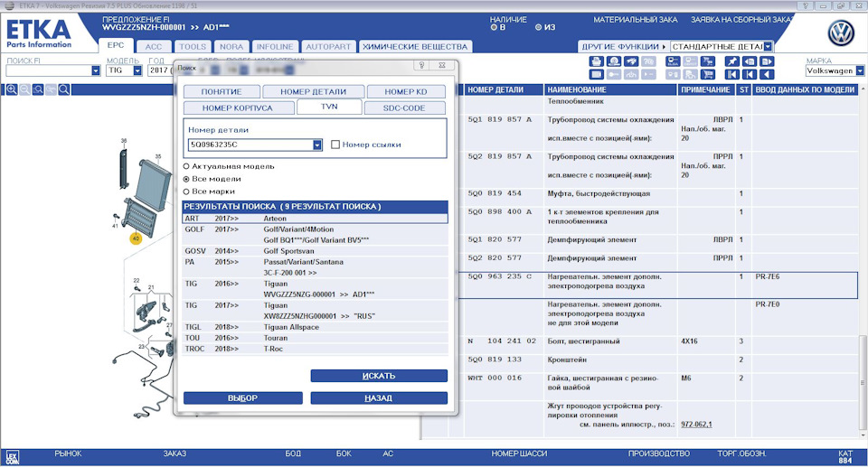
Task: Click the Volkswagen logo
Action: 841,33
